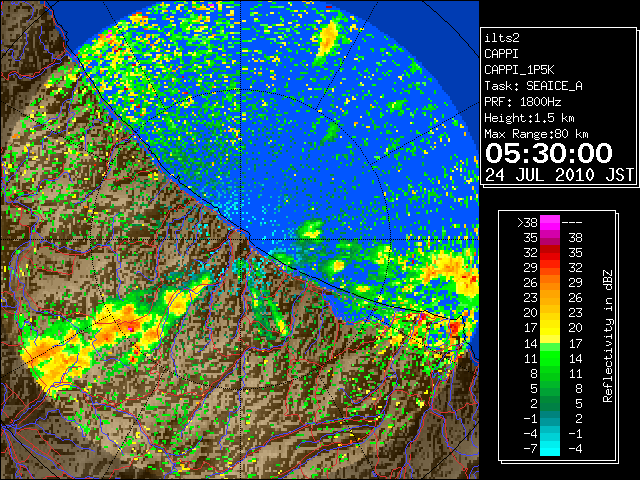Pick the orange band in the reflectivity color bar
The height and width of the screenshot is (480, 640).
click(x=550, y=290)
